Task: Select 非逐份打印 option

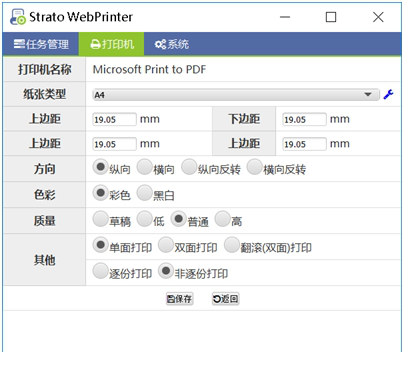Action: tap(166, 271)
